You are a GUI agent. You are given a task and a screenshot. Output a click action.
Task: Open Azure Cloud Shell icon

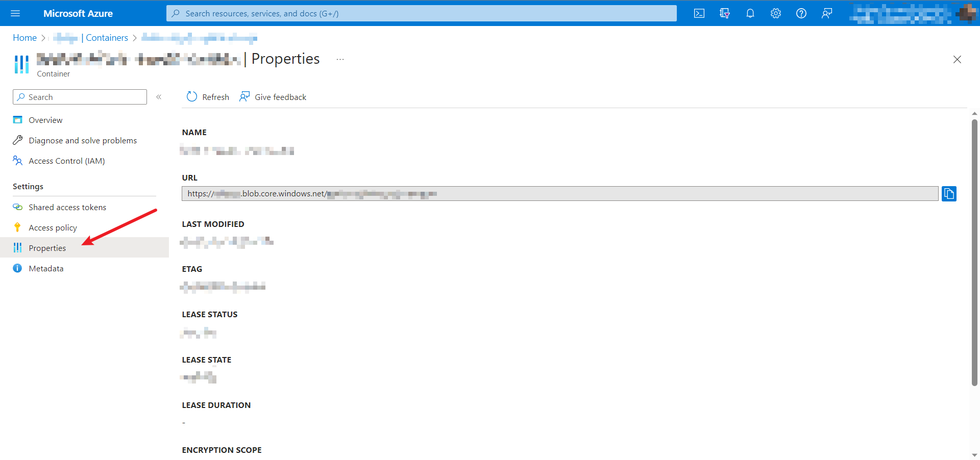tap(699, 13)
